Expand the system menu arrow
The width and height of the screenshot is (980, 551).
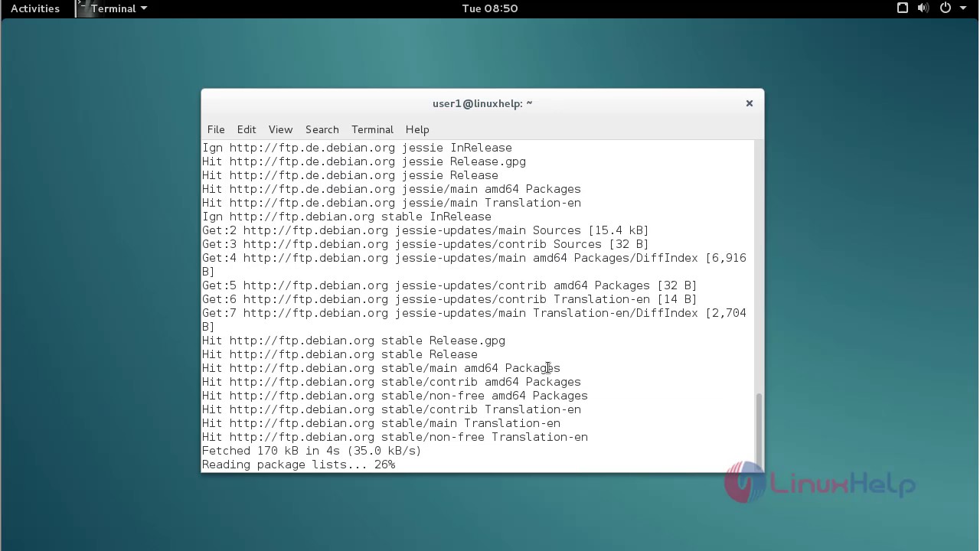click(x=962, y=8)
